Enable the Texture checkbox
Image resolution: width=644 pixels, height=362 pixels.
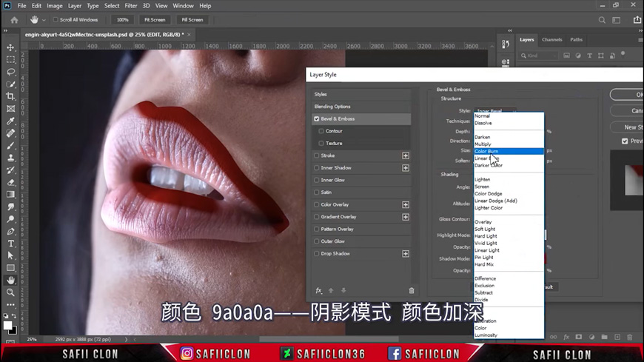pyautogui.click(x=321, y=144)
